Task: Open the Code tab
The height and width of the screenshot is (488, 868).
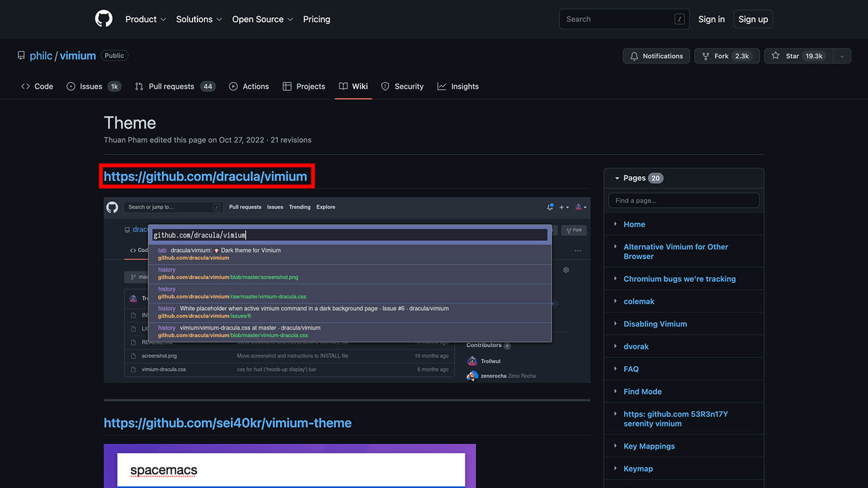Action: coord(37,86)
